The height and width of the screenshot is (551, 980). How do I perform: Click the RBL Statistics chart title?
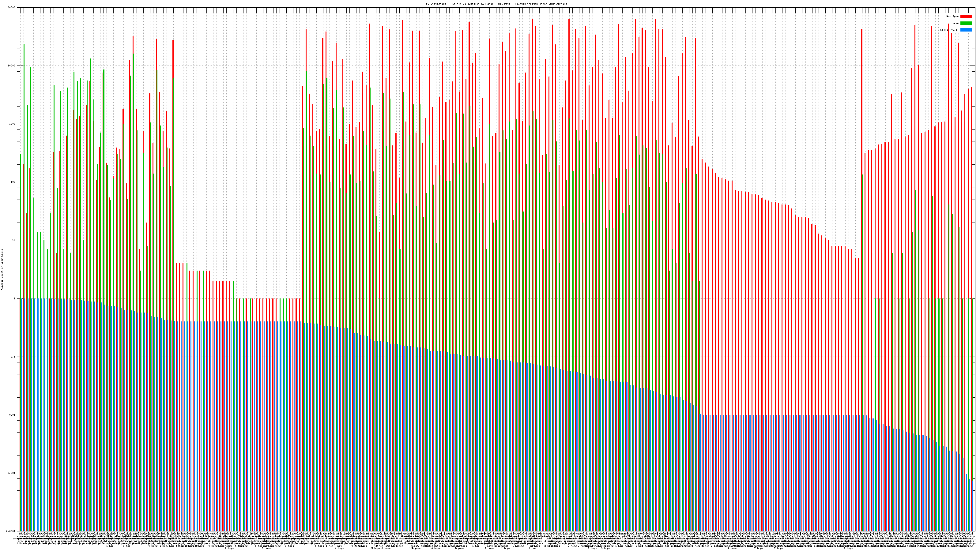(x=495, y=4)
